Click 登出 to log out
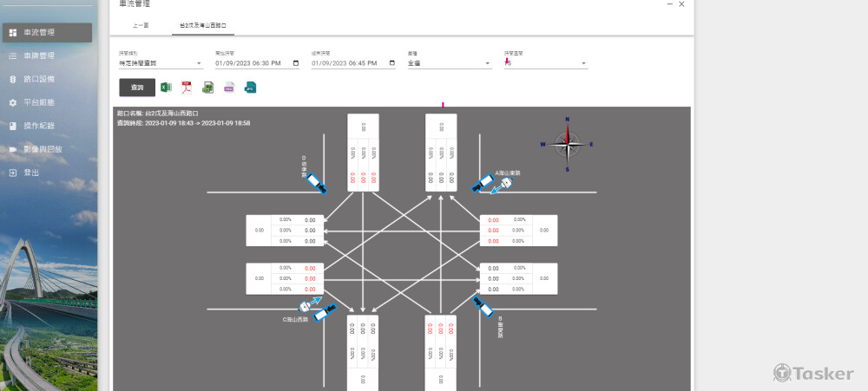The image size is (868, 391). click(31, 173)
